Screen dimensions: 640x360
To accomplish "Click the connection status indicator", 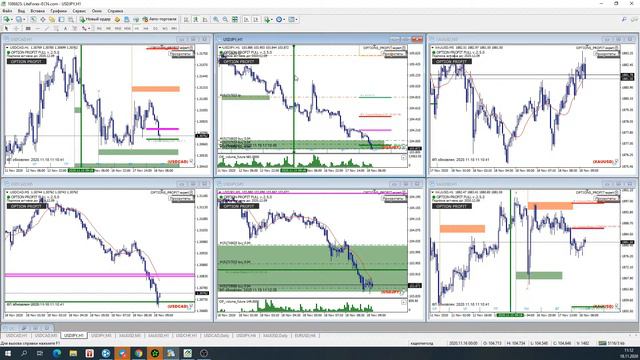I will (611, 343).
